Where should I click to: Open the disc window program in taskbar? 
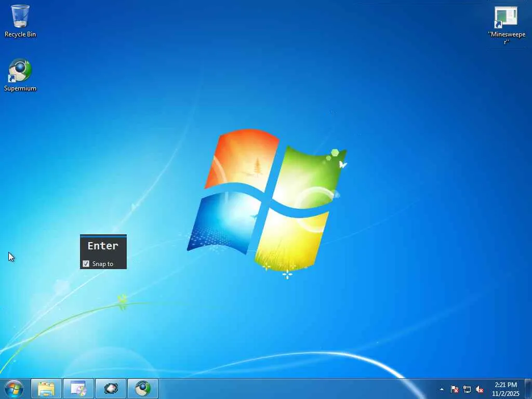(78, 389)
